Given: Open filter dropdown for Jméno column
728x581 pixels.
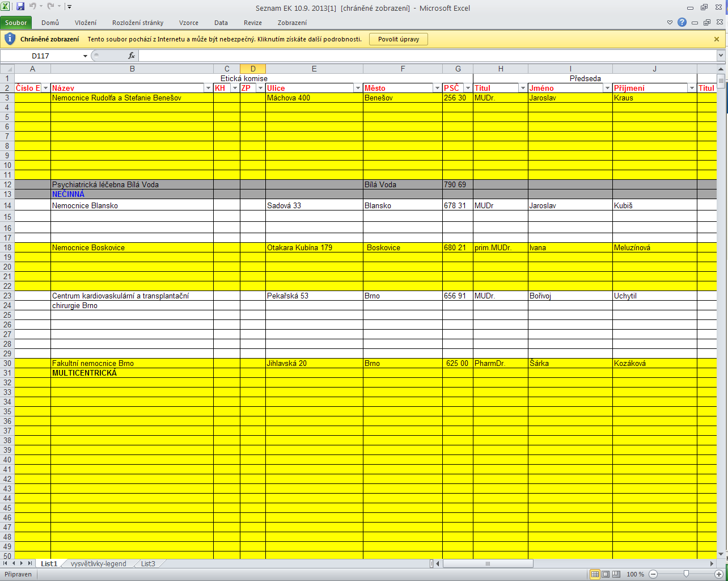Looking at the screenshot, I should coord(607,88).
